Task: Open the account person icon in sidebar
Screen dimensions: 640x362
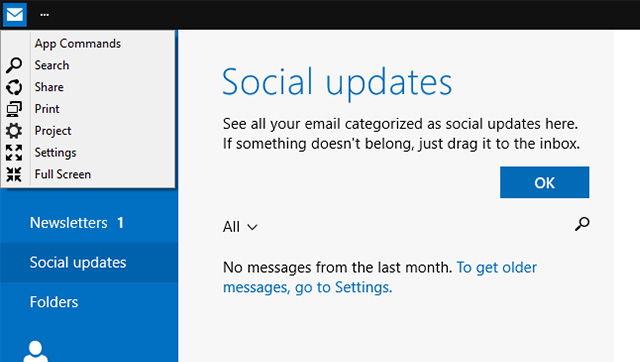Action: tap(36, 351)
